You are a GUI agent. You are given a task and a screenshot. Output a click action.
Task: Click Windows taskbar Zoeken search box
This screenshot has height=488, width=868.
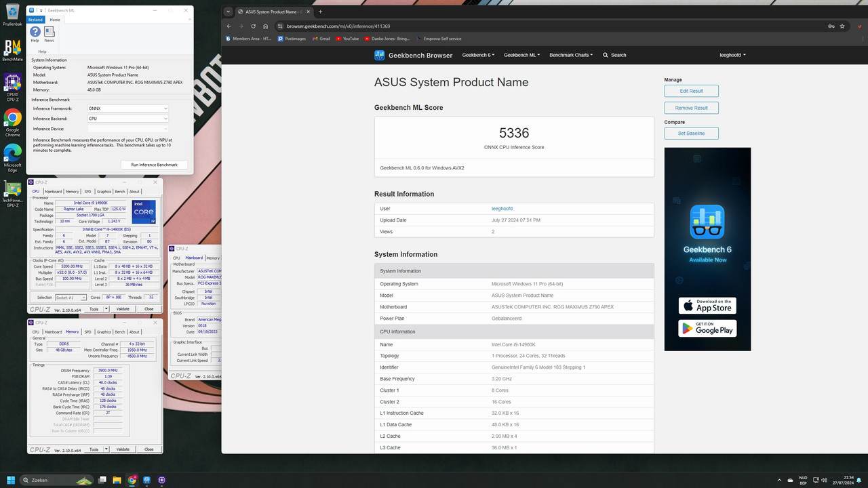57,480
